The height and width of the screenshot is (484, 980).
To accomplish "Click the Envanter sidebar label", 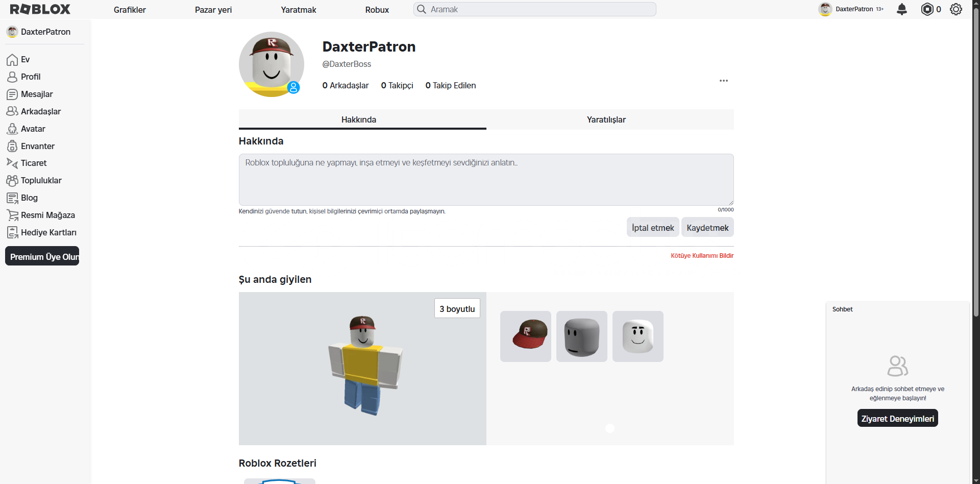I will click(38, 147).
